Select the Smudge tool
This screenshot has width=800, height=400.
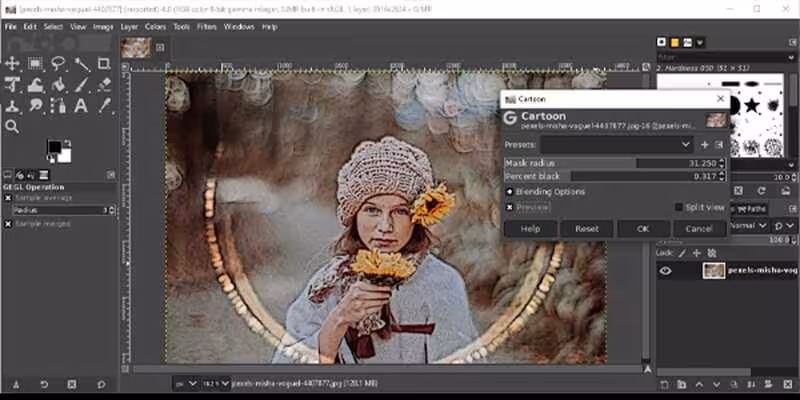pos(35,106)
